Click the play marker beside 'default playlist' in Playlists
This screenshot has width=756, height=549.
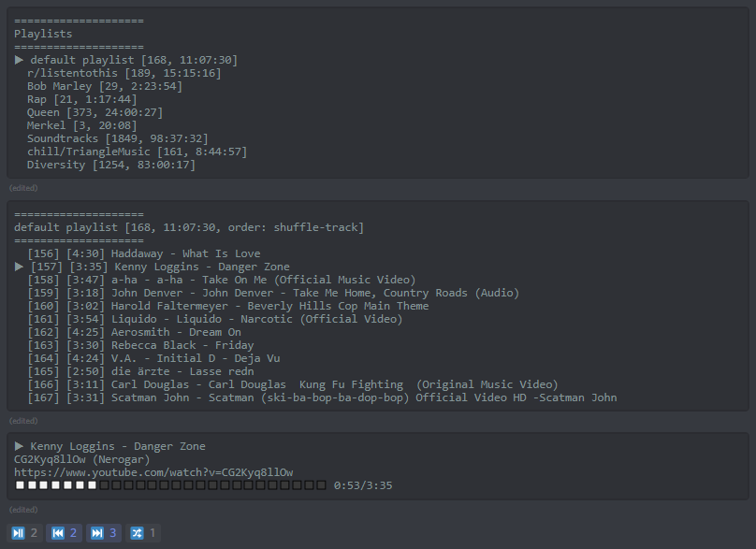[x=19, y=60]
